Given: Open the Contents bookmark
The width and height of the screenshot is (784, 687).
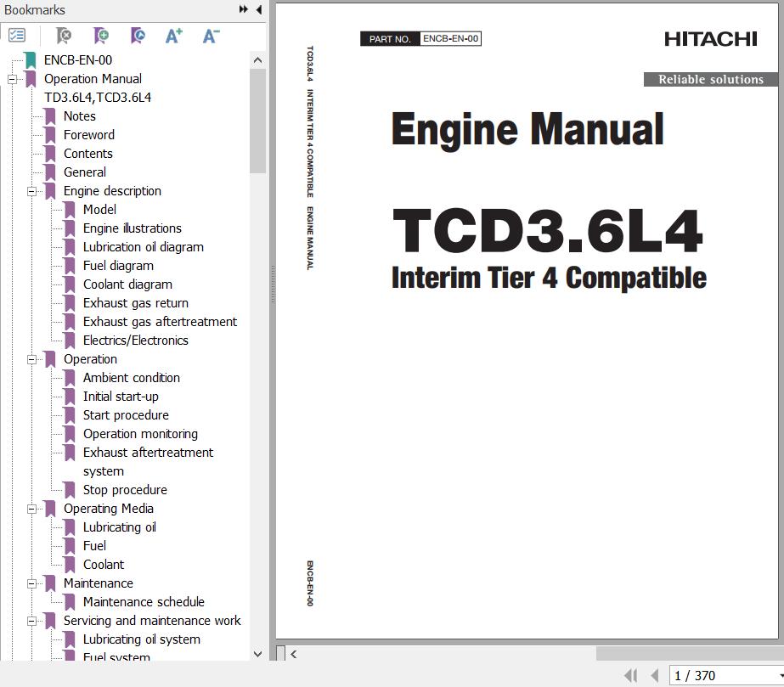Looking at the screenshot, I should (x=88, y=154).
